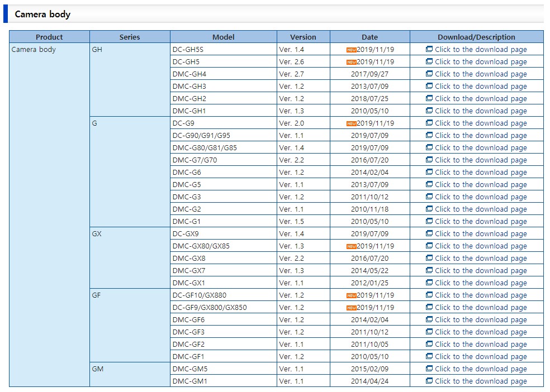Click the model name DC-GF9/GX800/GX850

(x=210, y=307)
